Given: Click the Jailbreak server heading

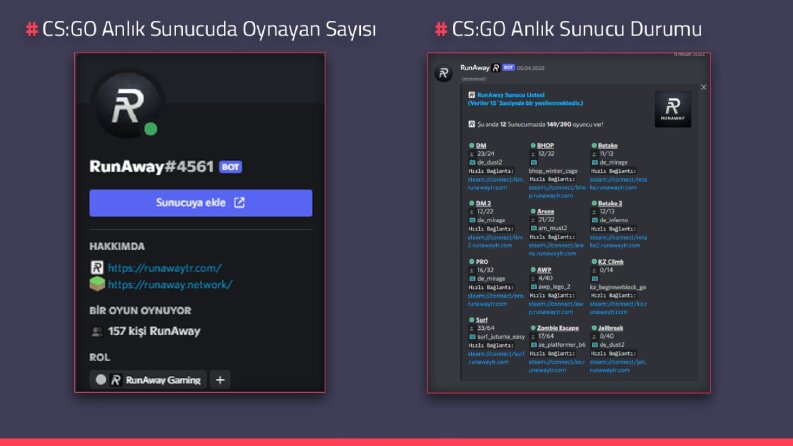Looking at the screenshot, I should point(610,328).
